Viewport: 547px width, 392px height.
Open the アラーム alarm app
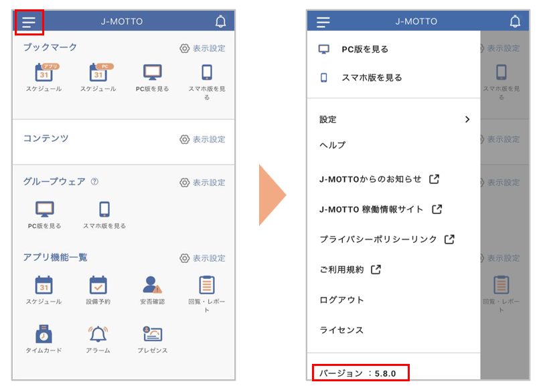point(98,334)
